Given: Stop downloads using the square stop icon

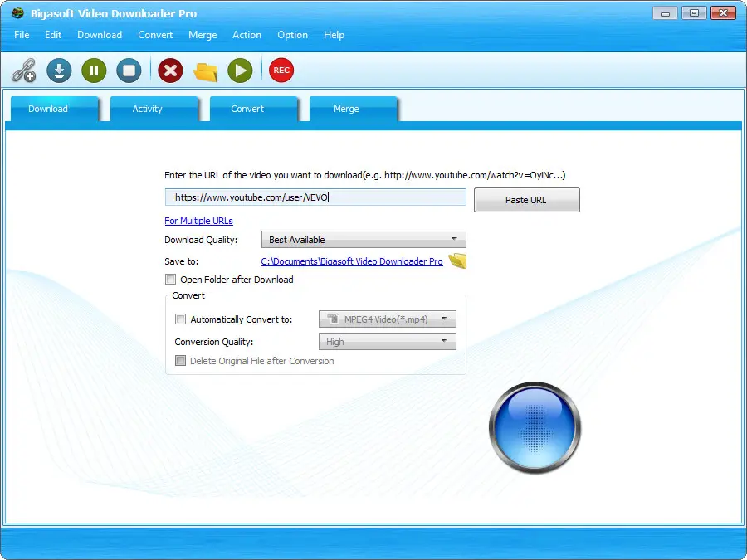Looking at the screenshot, I should 129,71.
